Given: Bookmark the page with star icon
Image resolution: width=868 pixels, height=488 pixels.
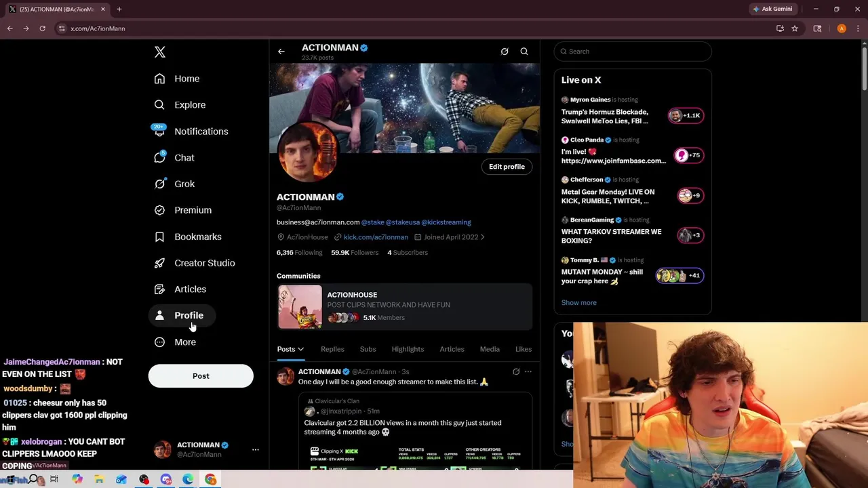Looking at the screenshot, I should point(795,28).
